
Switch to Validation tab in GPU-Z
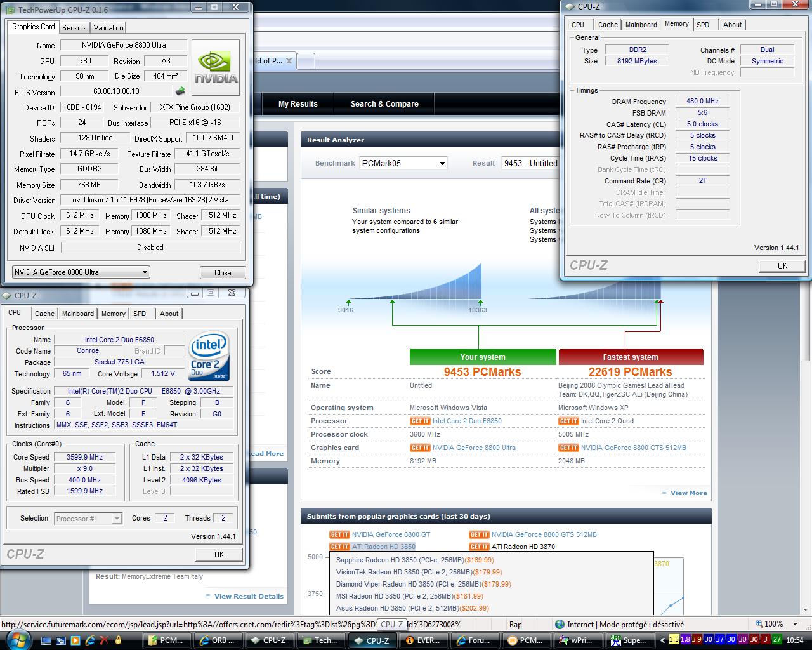tap(108, 27)
